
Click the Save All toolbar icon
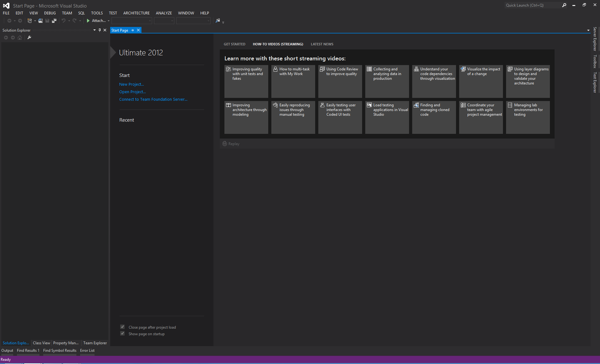[54, 21]
